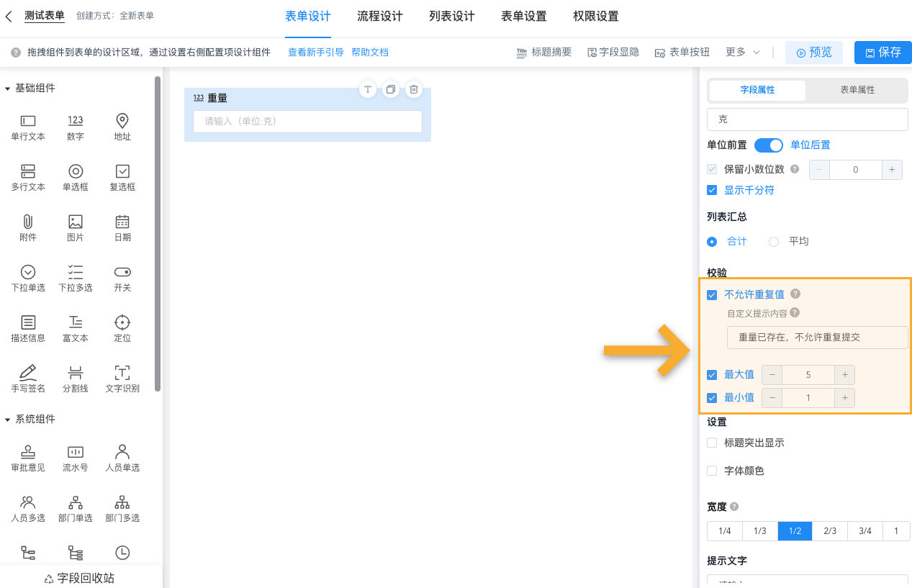This screenshot has width=912, height=588.
Task: Select the 手写签名 signature component
Action: coord(27,378)
